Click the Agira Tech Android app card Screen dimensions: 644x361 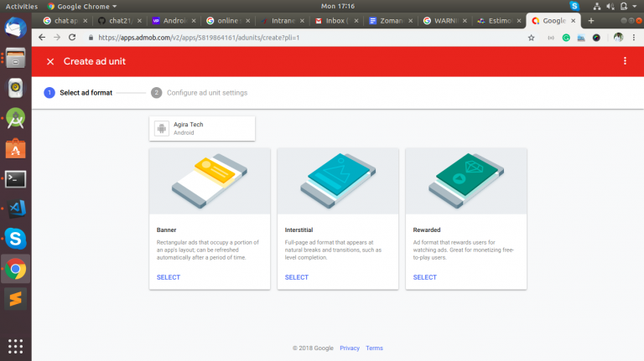(x=202, y=128)
